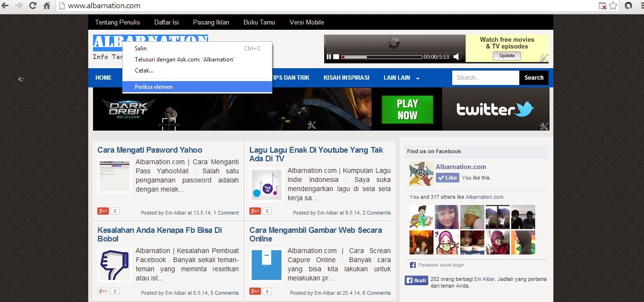Viewport: 644px width, 302px height.
Task: Open post Lagu Lagu Enak Di Youtube
Action: click(x=316, y=154)
